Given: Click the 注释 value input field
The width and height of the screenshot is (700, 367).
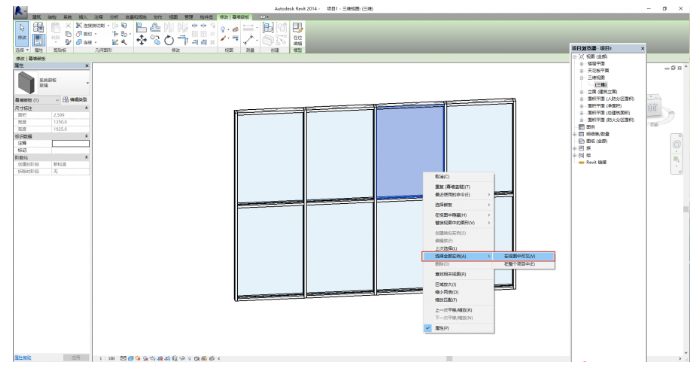Looking at the screenshot, I should pyautogui.click(x=71, y=143).
